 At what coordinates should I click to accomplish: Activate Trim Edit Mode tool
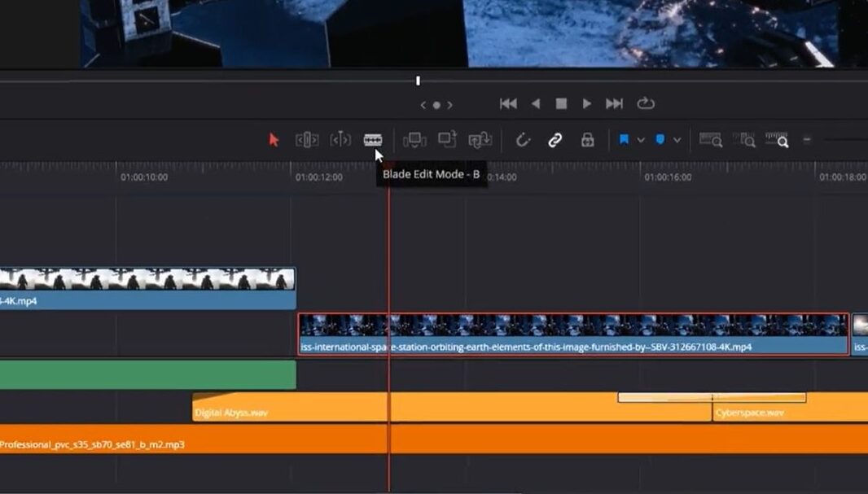(307, 140)
